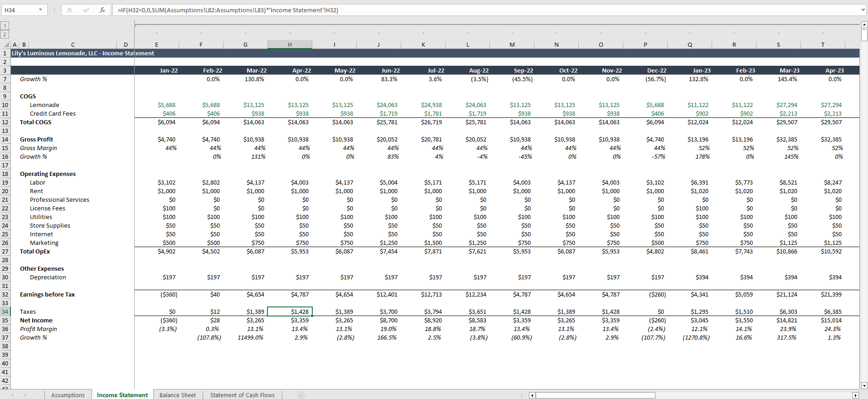The width and height of the screenshot is (868, 399).
Task: Click the Lemonade row label
Action: pyautogui.click(x=44, y=105)
